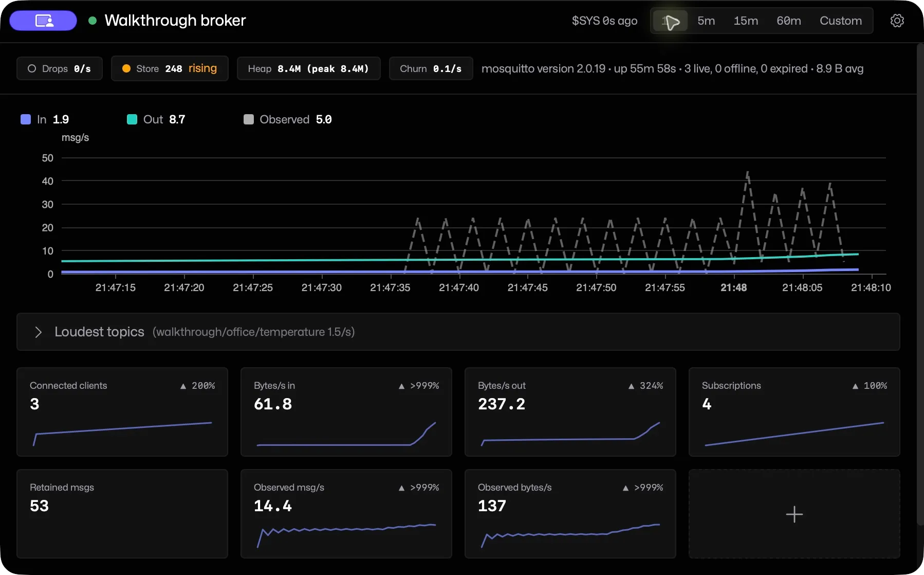The height and width of the screenshot is (575, 924).
Task: Open the Connected clients card
Action: tap(122, 412)
